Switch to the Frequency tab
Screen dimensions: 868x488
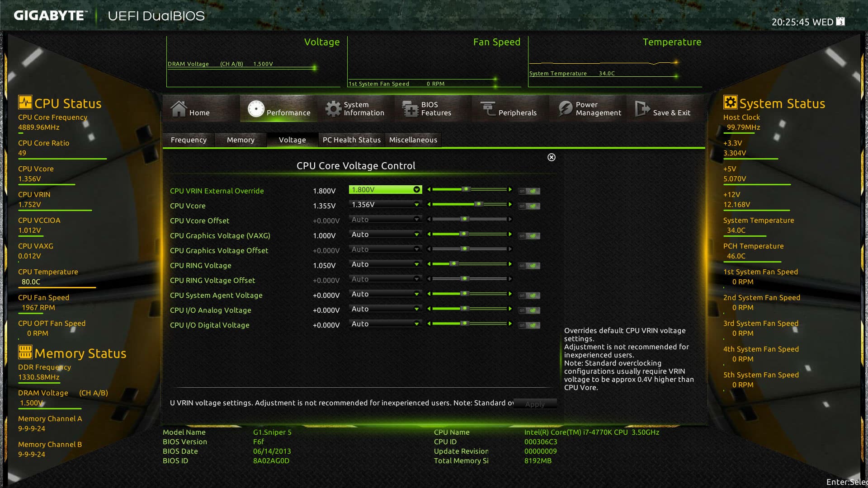(189, 140)
